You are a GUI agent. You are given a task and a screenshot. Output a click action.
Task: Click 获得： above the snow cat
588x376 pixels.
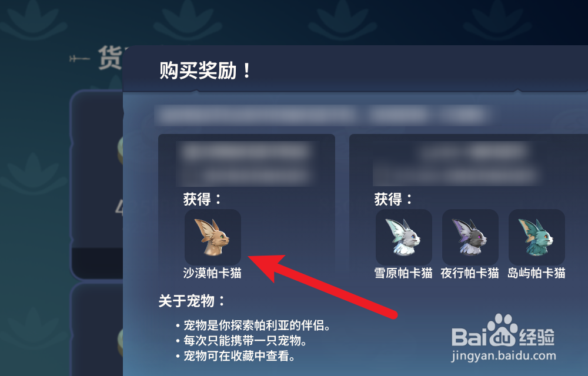click(393, 199)
